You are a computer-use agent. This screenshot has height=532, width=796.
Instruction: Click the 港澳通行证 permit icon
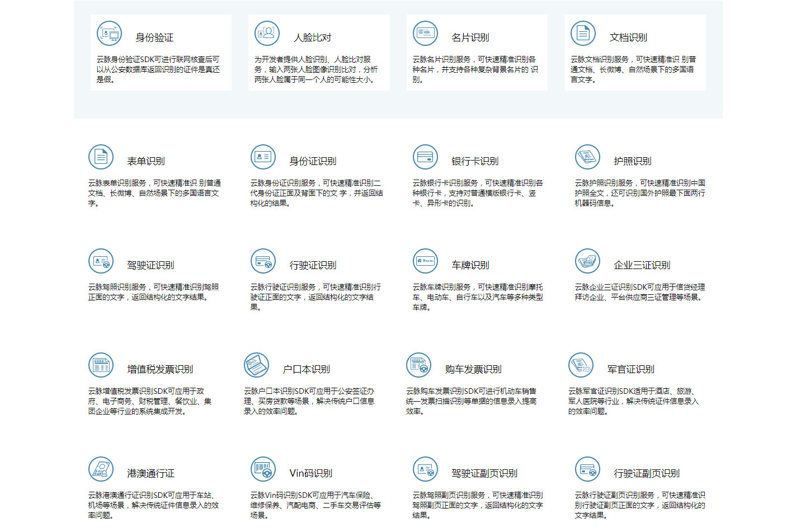pyautogui.click(x=101, y=469)
